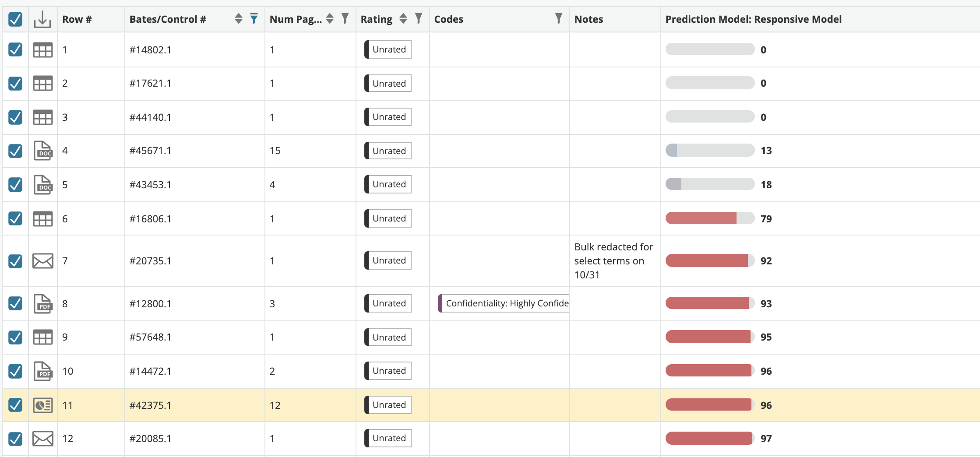Open the Unrated rating for #44140.1
The image size is (980, 457).
pos(388,117)
